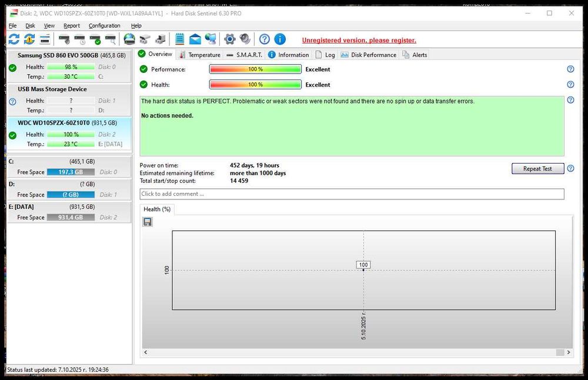Click the blue Refresh arrows toolbar icon
This screenshot has height=380, width=588.
(x=14, y=39)
